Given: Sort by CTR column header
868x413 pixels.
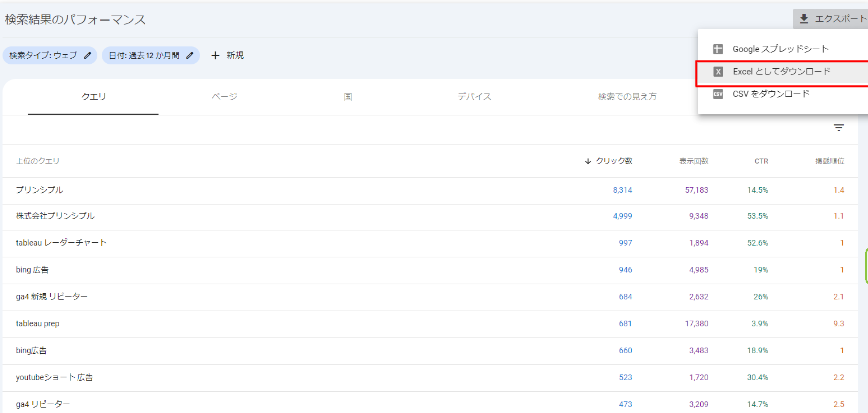Looking at the screenshot, I should 760,160.
